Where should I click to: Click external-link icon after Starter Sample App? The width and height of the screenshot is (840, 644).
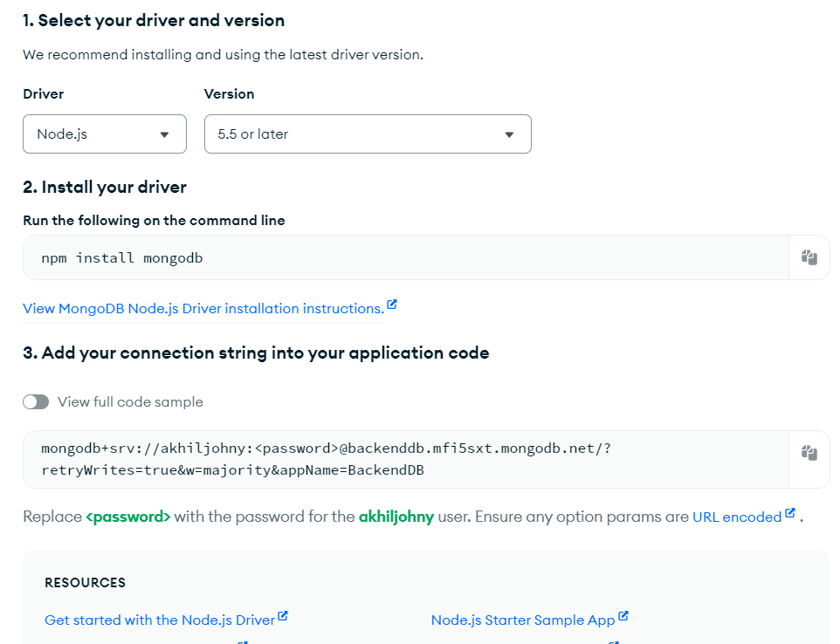coord(623,617)
